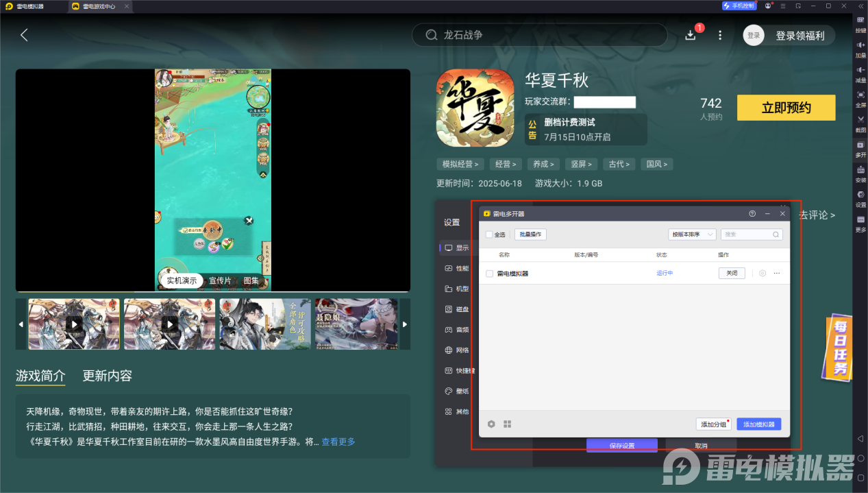Image resolution: width=868 pixels, height=493 pixels.
Task: Open the vertical three-dot menu beside downloads
Action: tap(720, 35)
